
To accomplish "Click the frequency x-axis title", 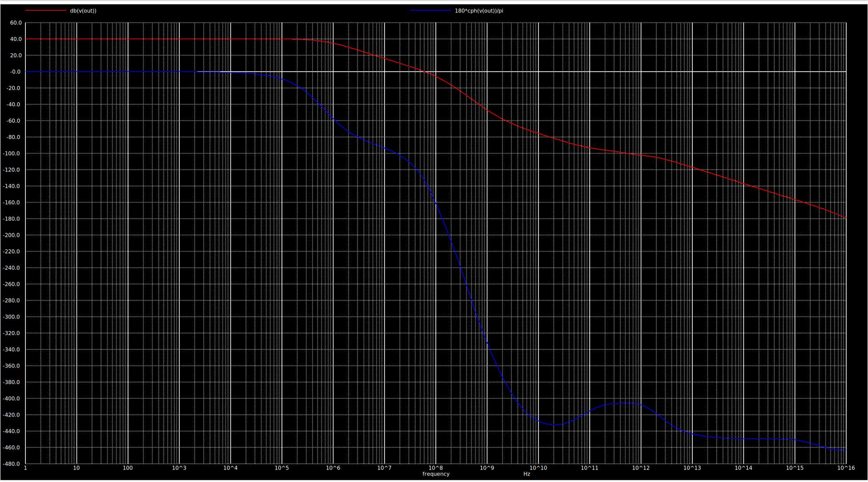I will click(x=436, y=474).
